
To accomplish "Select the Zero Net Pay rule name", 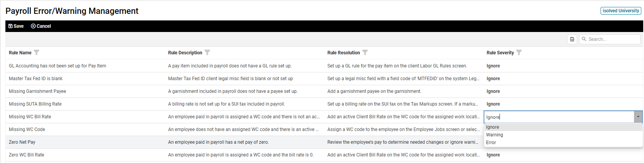I will pos(22,142).
